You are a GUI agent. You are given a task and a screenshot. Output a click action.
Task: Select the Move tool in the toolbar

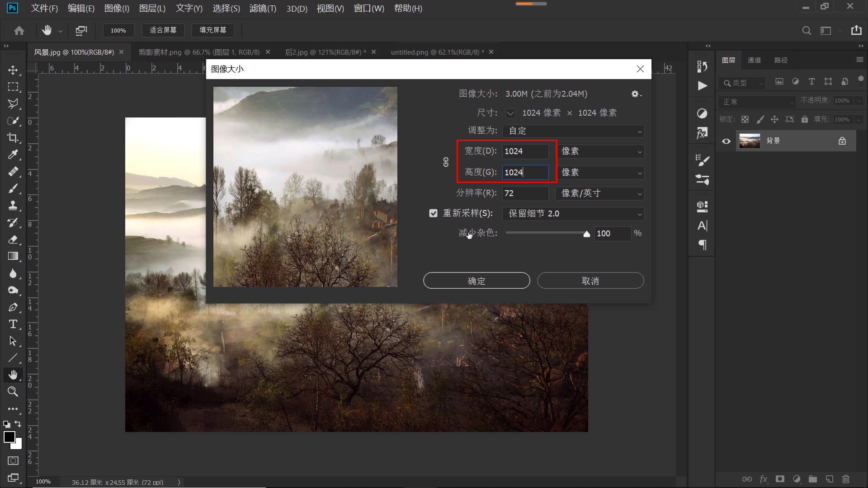tap(13, 70)
